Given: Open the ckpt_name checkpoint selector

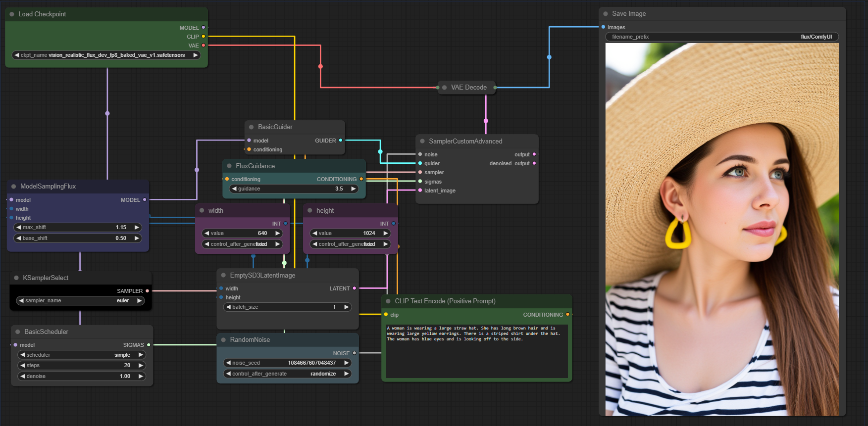Looking at the screenshot, I should 106,55.
